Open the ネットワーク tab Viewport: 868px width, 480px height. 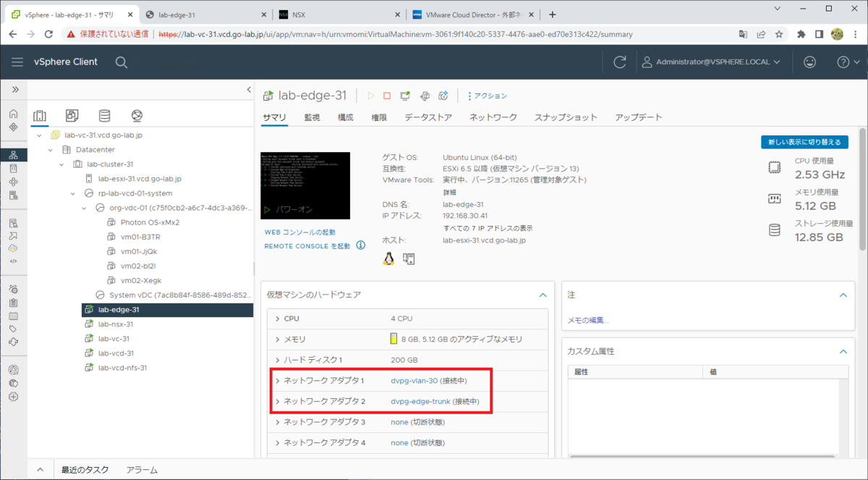tap(493, 117)
